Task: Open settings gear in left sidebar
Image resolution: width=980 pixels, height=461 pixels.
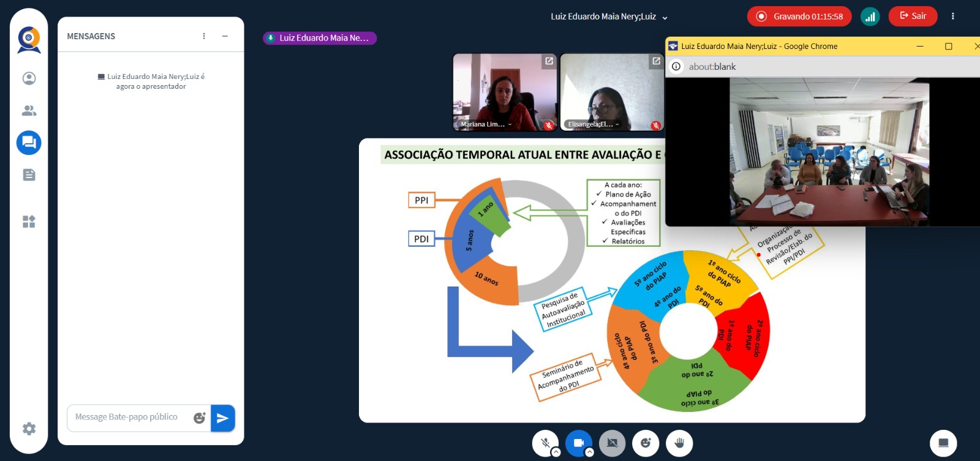Action: pyautogui.click(x=29, y=429)
